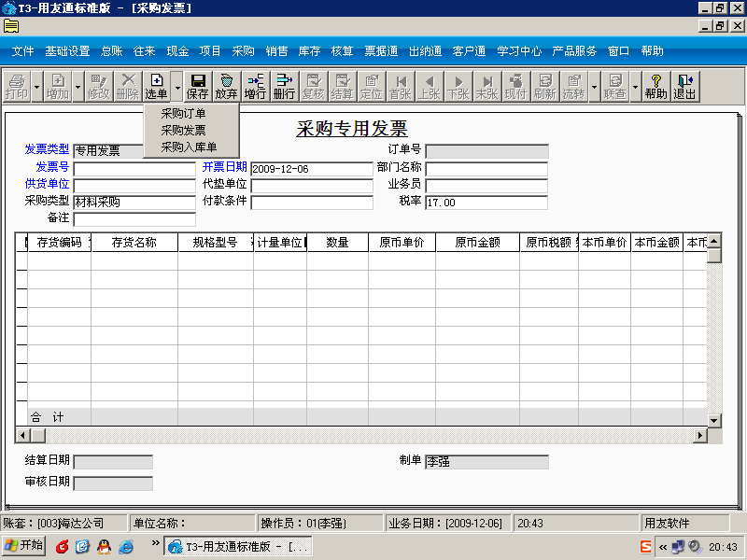Click the table's horizontal scroll right arrow
The width and height of the screenshot is (747, 560).
(699, 435)
